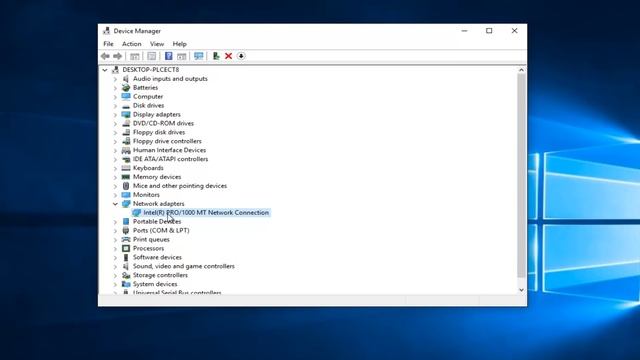Open the Help toolbar icon
This screenshot has width=640, height=360.
pyautogui.click(x=168, y=56)
